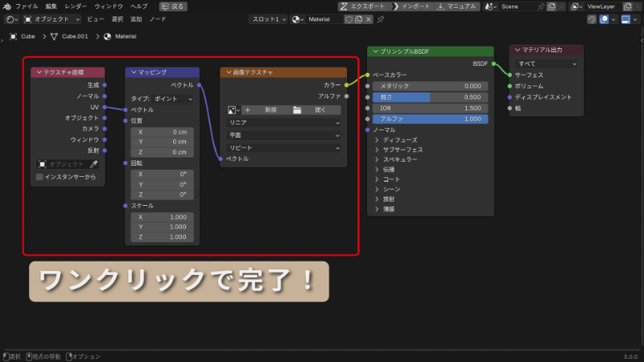Toggle the overlay icon in node editor header
This screenshot has height=362, width=644.
pos(604,19)
